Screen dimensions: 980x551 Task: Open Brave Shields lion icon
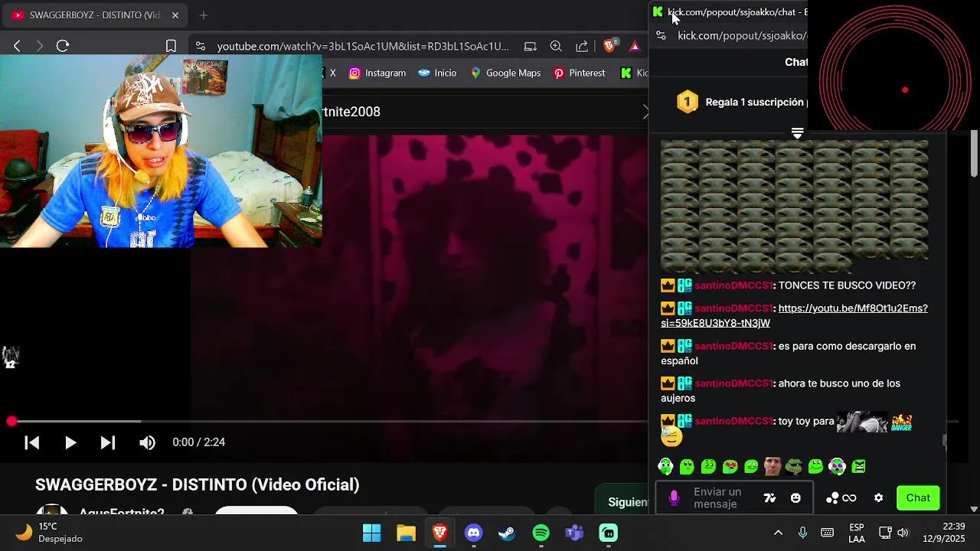(x=610, y=46)
